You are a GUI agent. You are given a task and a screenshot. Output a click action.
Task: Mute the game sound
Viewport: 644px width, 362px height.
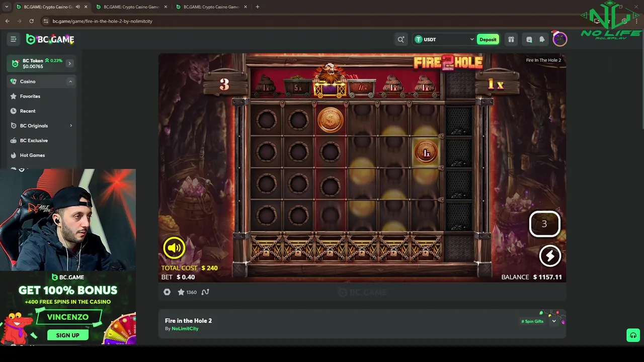(174, 247)
